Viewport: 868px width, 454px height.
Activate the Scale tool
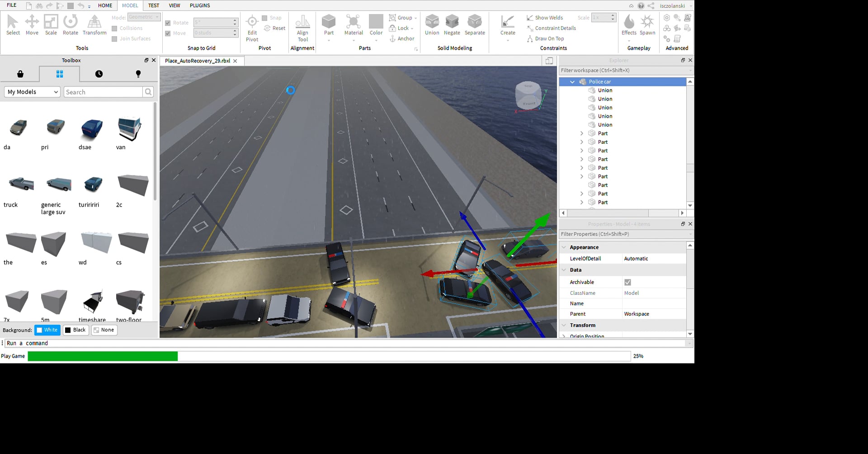(x=51, y=25)
